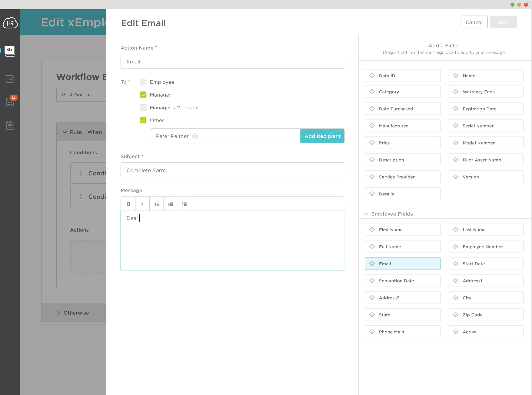Click the Add Recipient button
This screenshot has width=532, height=395.
(322, 136)
